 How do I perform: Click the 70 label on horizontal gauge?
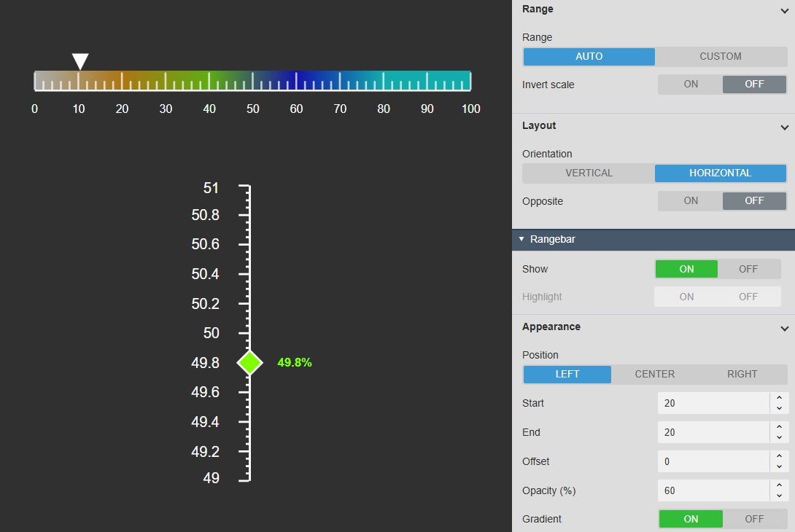click(x=340, y=109)
